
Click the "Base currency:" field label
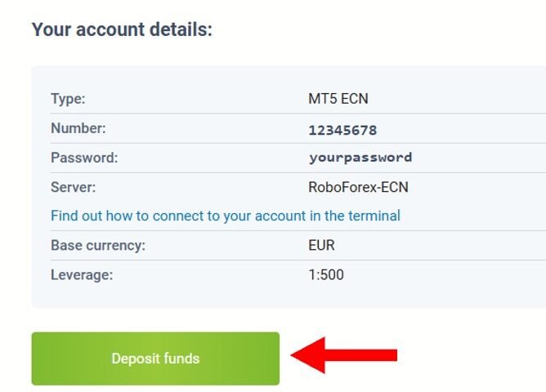pos(96,245)
